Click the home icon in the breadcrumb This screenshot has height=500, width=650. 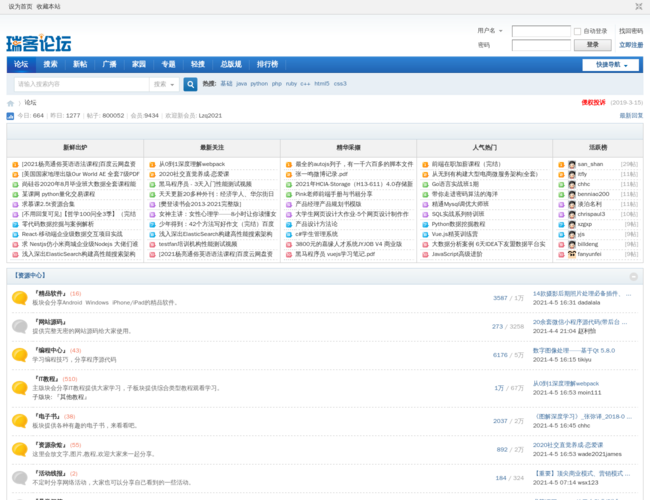coord(11,103)
